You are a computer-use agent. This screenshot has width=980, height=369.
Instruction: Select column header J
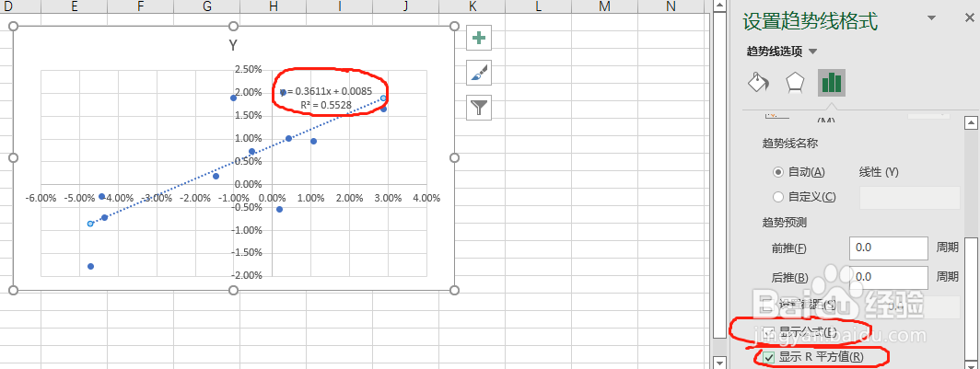405,6
